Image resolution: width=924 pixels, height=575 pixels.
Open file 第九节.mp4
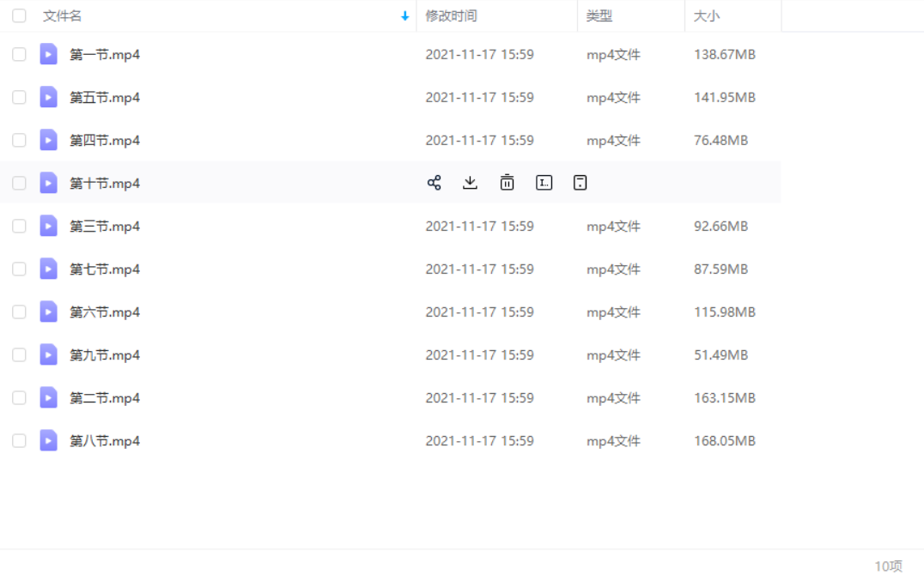pos(105,356)
